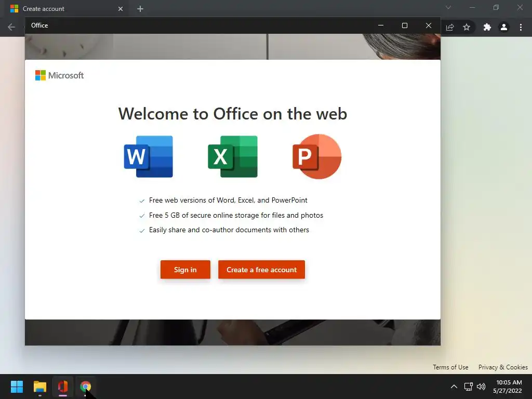Open volume control in system tray

click(x=481, y=387)
